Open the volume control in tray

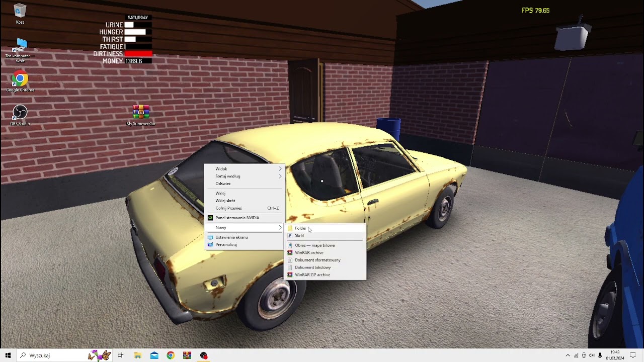click(x=592, y=355)
